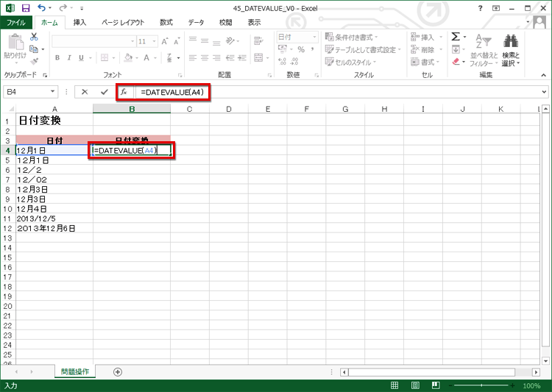Confirm formula entry with checkmark
Image resolution: width=552 pixels, height=392 pixels.
pyautogui.click(x=105, y=92)
